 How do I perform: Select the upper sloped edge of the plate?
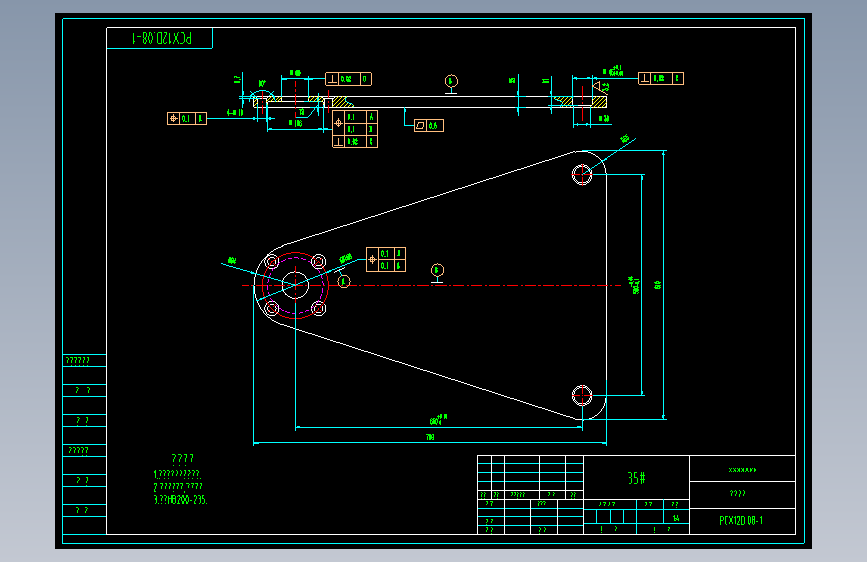tap(429, 198)
